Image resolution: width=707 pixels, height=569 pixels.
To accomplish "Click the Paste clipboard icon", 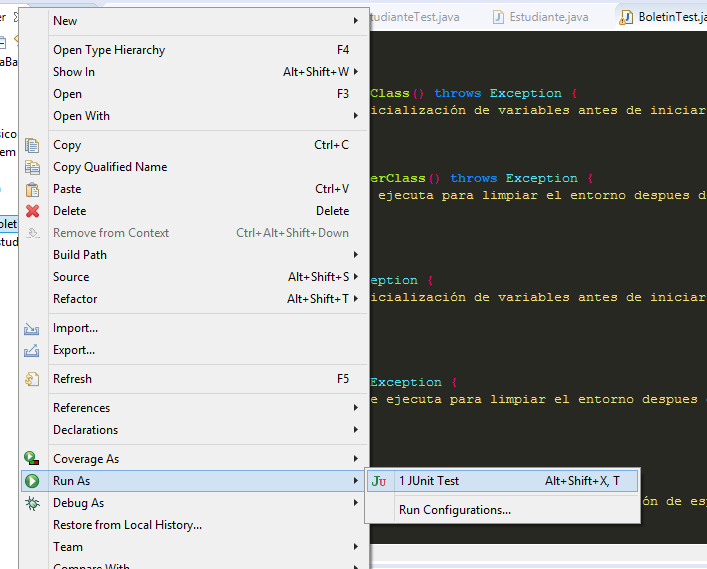I will pos(32,189).
